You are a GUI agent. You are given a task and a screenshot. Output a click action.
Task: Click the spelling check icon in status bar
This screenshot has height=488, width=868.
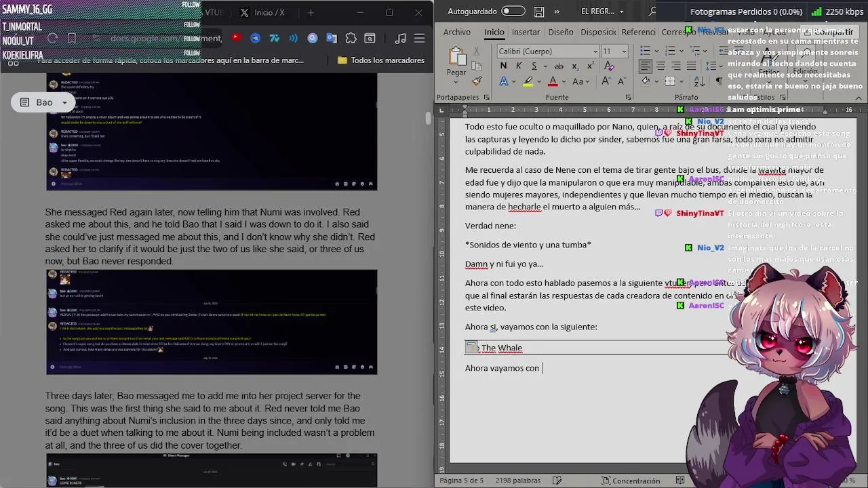pos(557,481)
